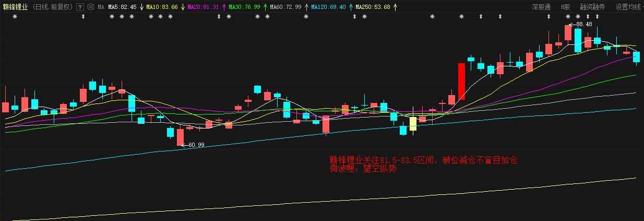Click the MA10:83.66 value
644x221 pixels.
162,7
